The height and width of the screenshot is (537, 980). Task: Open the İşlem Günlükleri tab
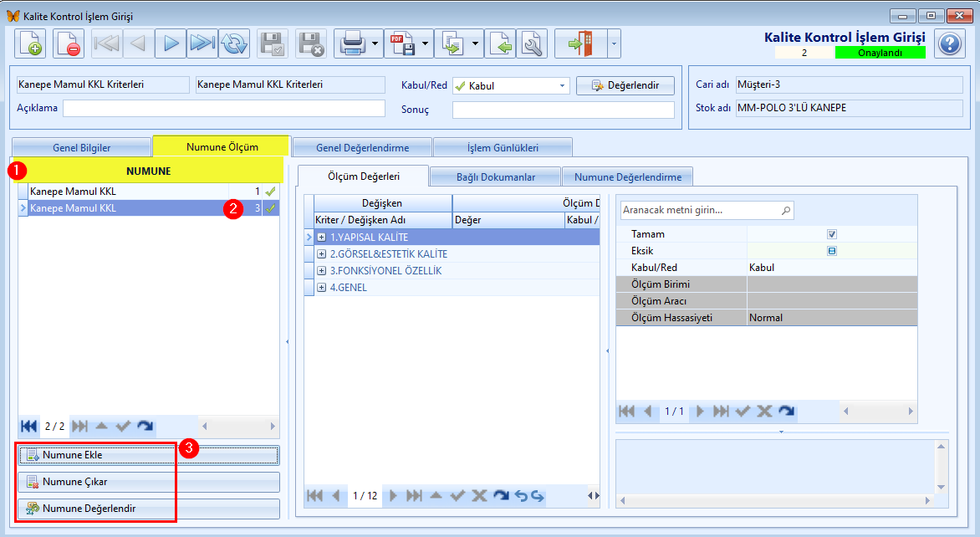pyautogui.click(x=503, y=147)
